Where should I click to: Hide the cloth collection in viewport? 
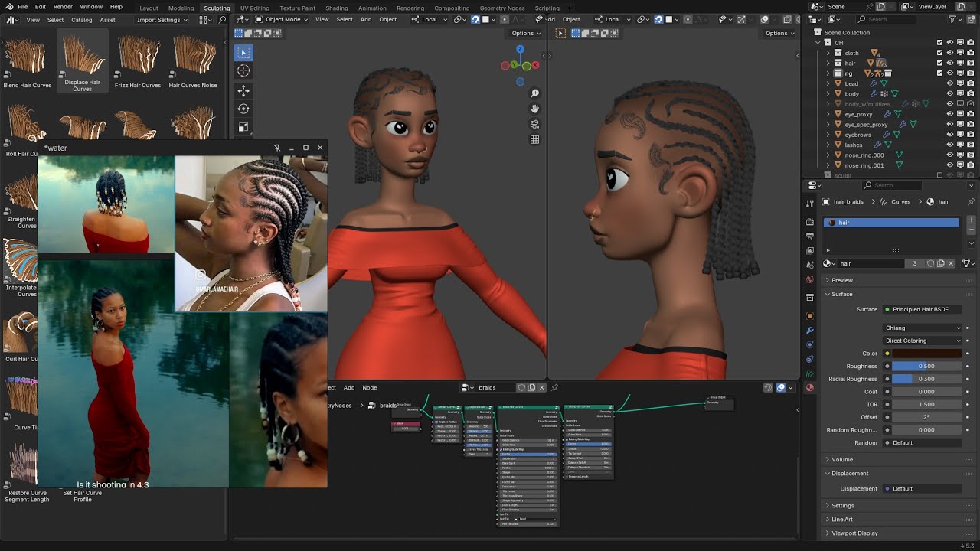[950, 53]
